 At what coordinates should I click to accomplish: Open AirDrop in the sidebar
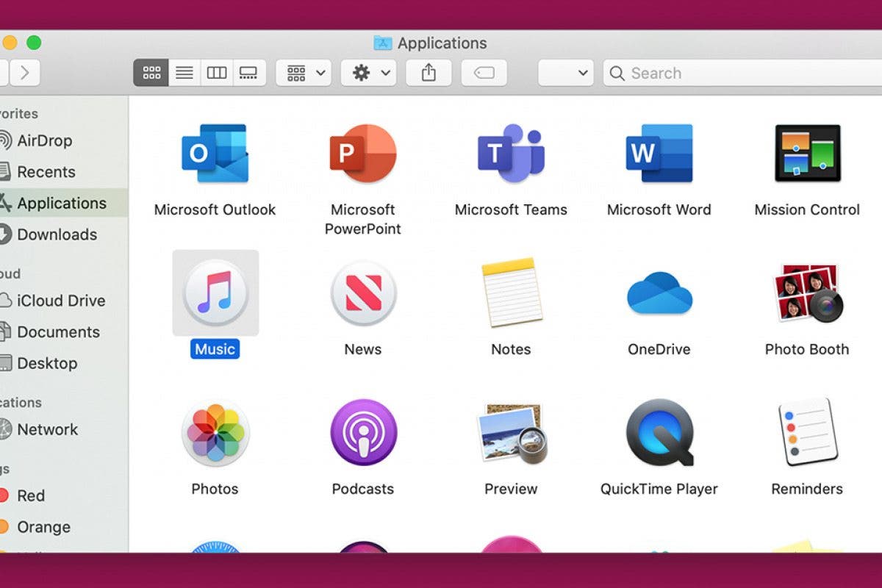(64, 140)
